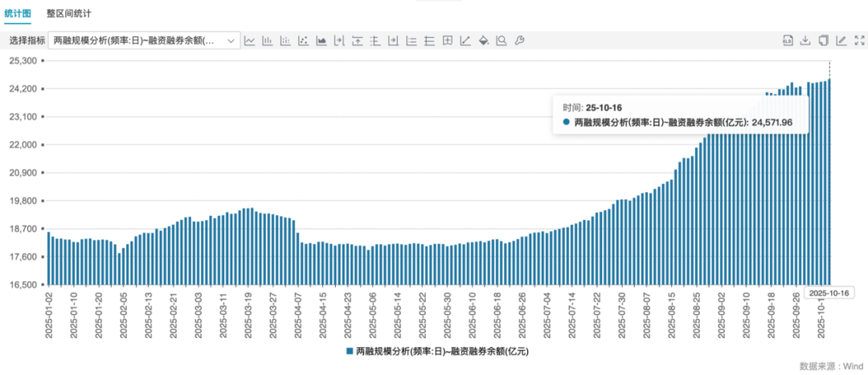Click the paint bucket fill icon
Image resolution: width=868 pixels, height=375 pixels.
pyautogui.click(x=484, y=40)
